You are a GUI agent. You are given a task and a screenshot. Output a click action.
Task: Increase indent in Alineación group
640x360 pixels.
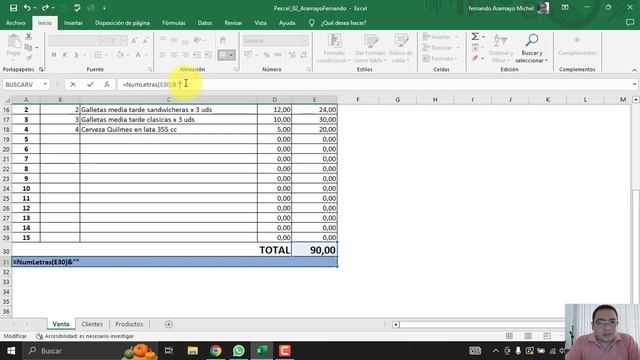tap(208, 55)
